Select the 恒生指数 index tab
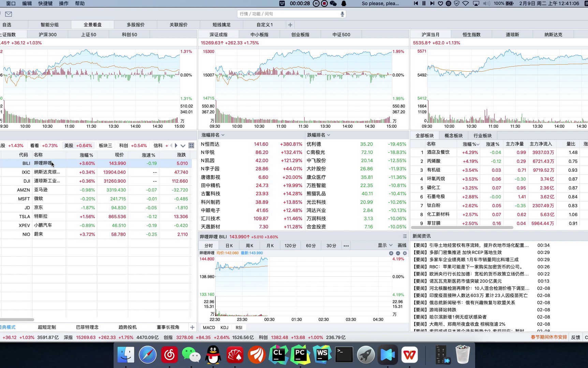The width and height of the screenshot is (588, 368). click(471, 34)
